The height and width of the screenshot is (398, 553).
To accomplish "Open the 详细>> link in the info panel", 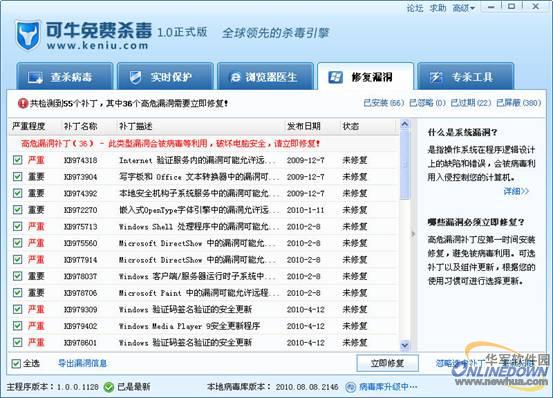I will (x=516, y=191).
